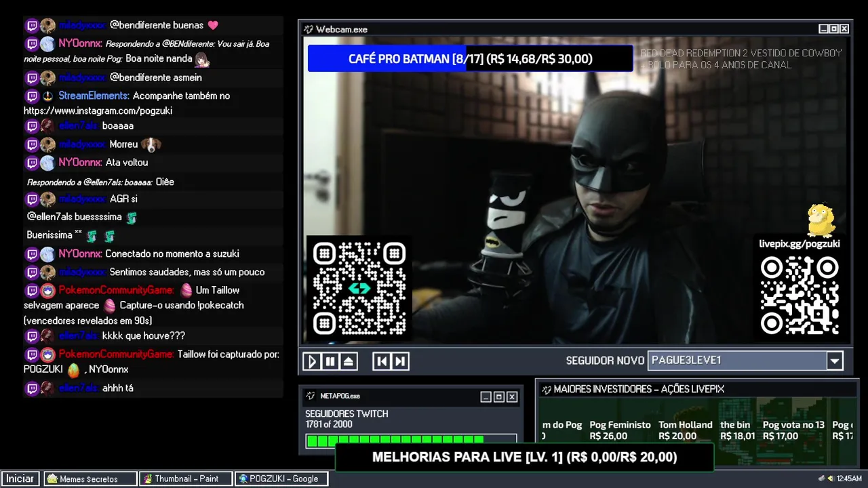
Task: Click the yellow Psyduck icon
Action: [x=821, y=220]
